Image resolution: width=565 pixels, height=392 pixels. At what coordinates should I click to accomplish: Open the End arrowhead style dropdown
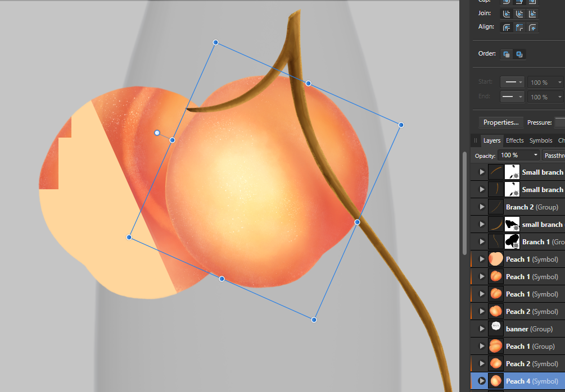[x=512, y=97]
